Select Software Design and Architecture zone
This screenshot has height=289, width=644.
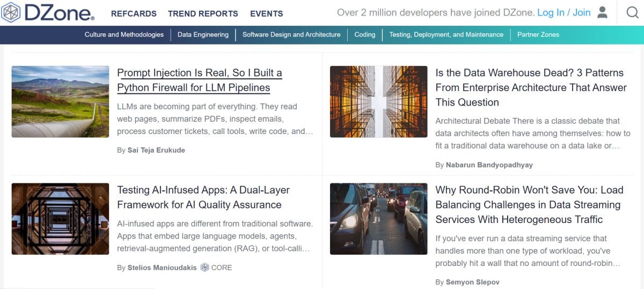click(x=291, y=34)
